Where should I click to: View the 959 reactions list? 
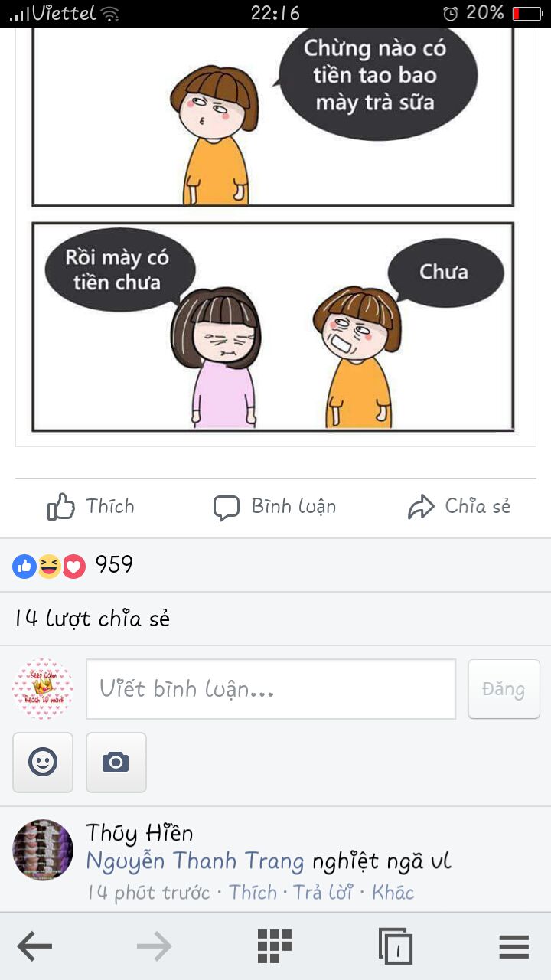[73, 566]
